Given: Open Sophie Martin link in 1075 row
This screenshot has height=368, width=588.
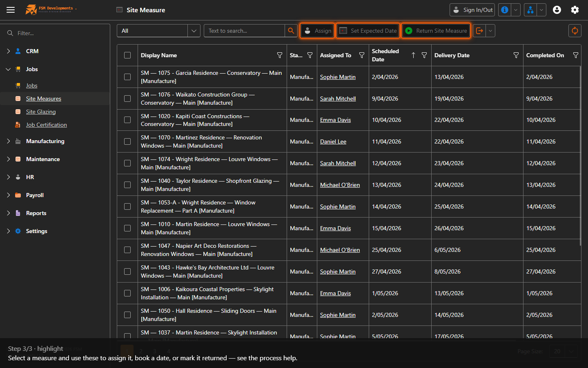Looking at the screenshot, I should (338, 77).
